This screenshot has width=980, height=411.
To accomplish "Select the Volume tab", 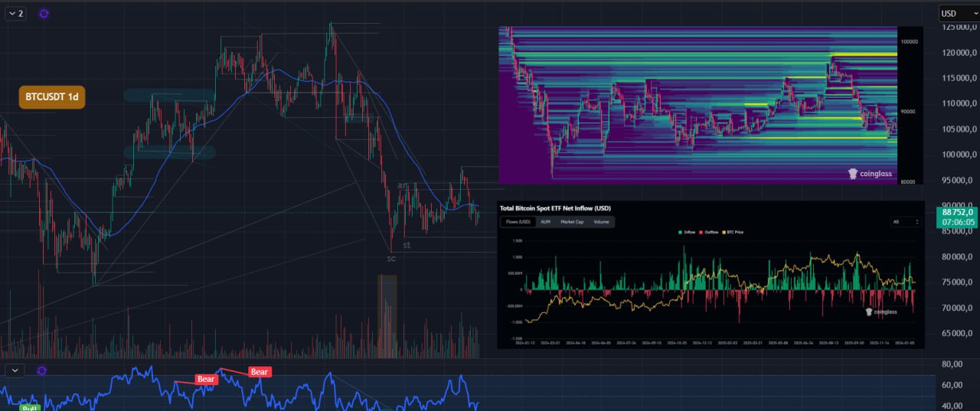I will (601, 222).
